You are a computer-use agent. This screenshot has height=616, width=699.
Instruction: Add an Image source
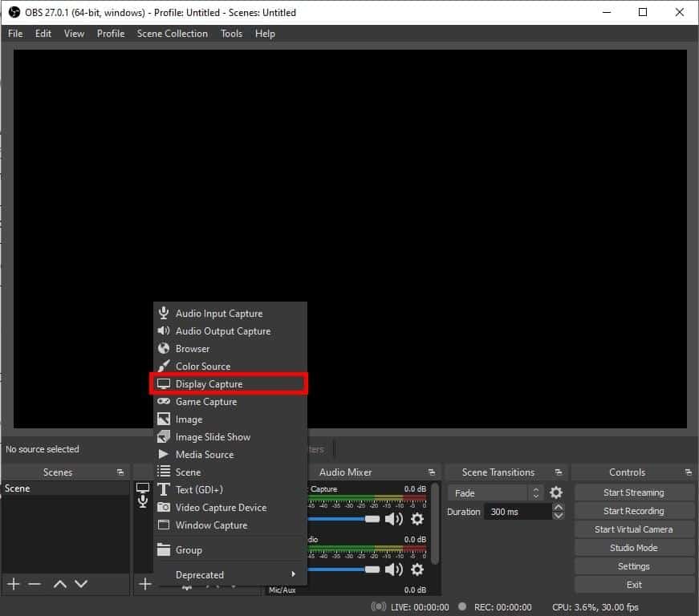pyautogui.click(x=230, y=419)
